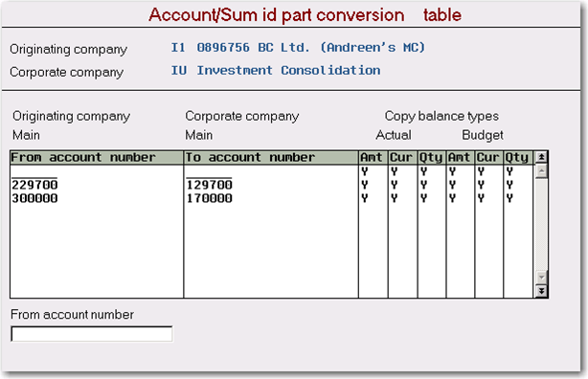The height and width of the screenshot is (379, 588).
Task: Toggle Budget Cur flag in the 229700 row
Action: click(481, 185)
